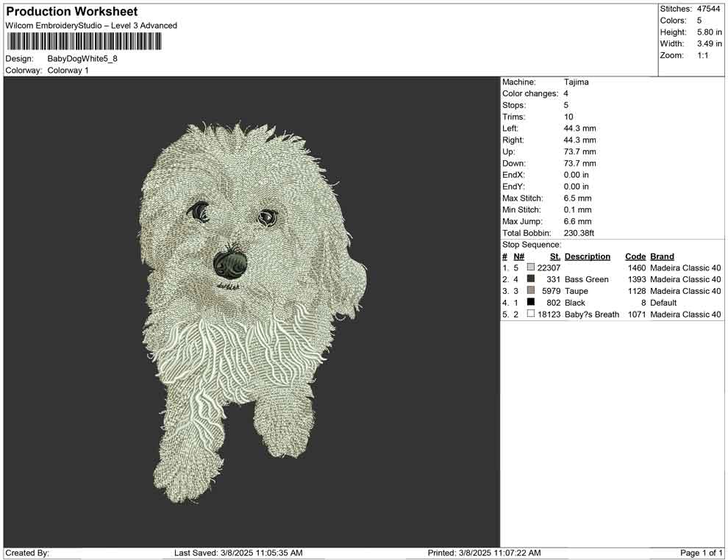Image resolution: width=728 pixels, height=560 pixels.
Task: Click the Code column header
Action: click(x=635, y=256)
